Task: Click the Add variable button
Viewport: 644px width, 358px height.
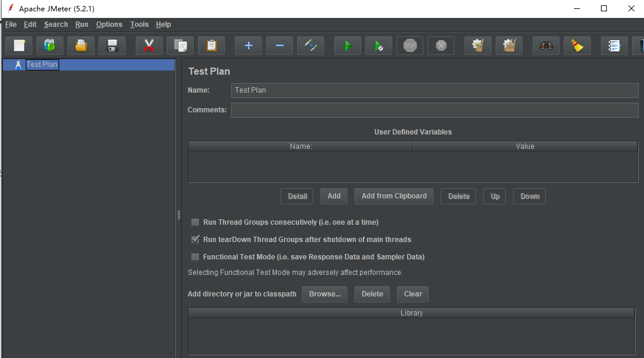Action: tap(334, 196)
